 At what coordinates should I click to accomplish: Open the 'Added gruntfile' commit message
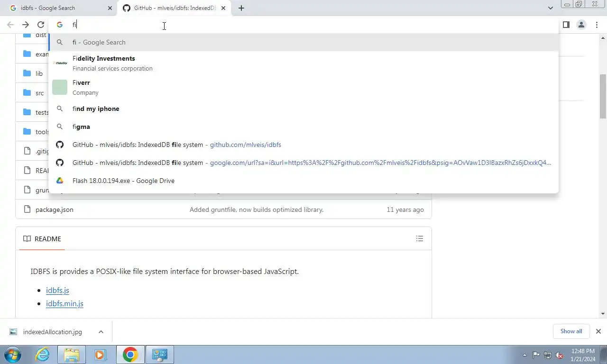[x=257, y=209]
